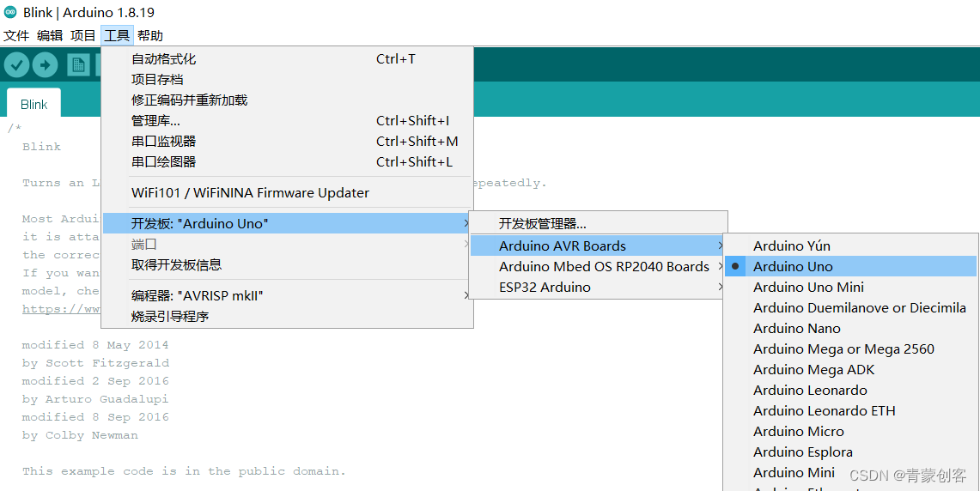Click the Arduino logo in title bar
The image size is (980, 491).
click(x=10, y=12)
